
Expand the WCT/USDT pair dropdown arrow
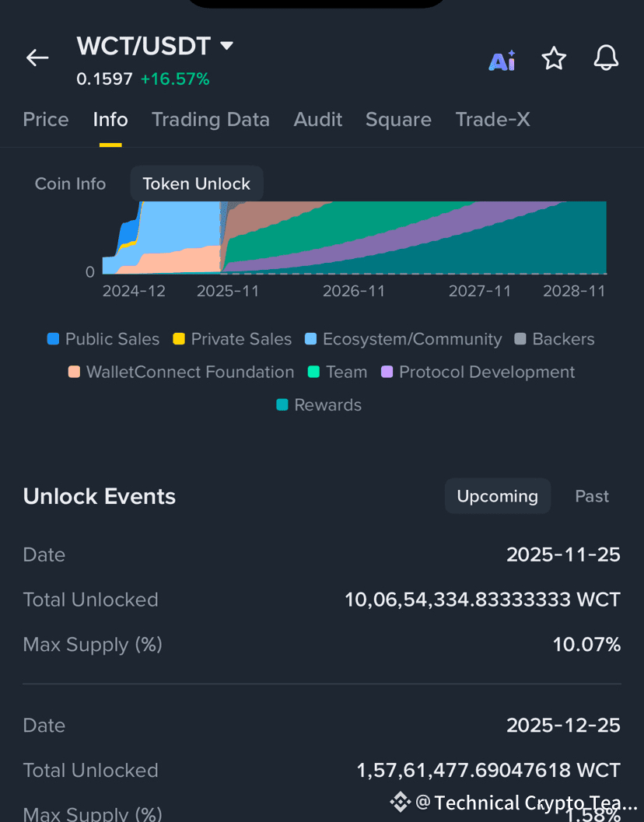(x=227, y=46)
